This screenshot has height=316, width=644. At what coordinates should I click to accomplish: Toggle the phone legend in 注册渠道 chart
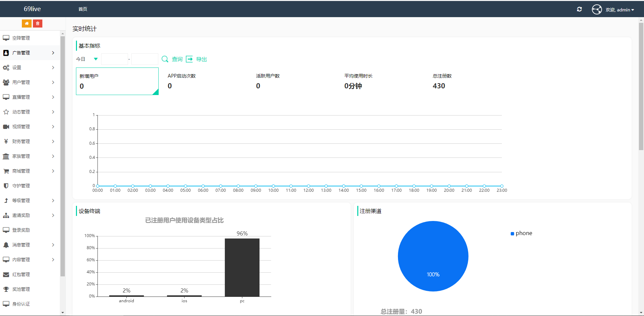521,233
